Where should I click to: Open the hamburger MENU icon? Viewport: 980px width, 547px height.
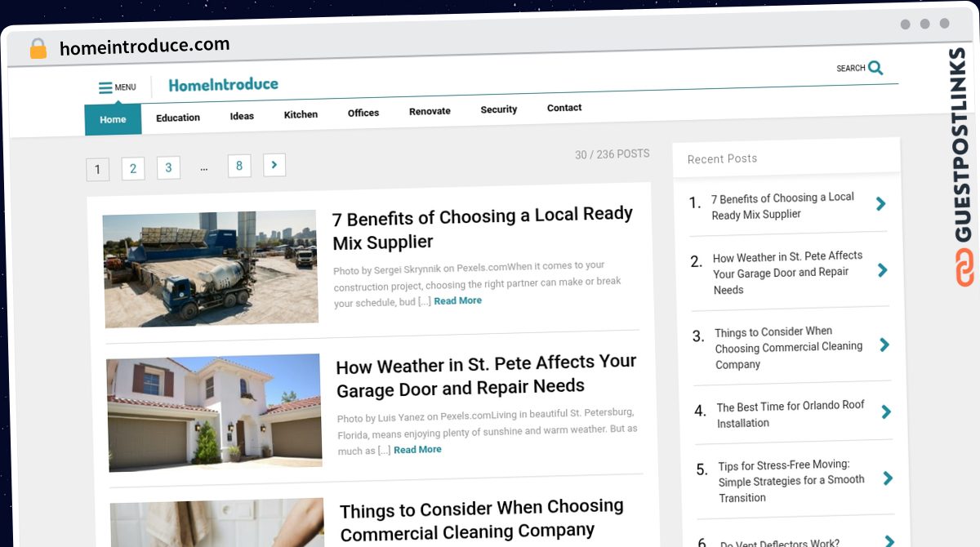(105, 88)
